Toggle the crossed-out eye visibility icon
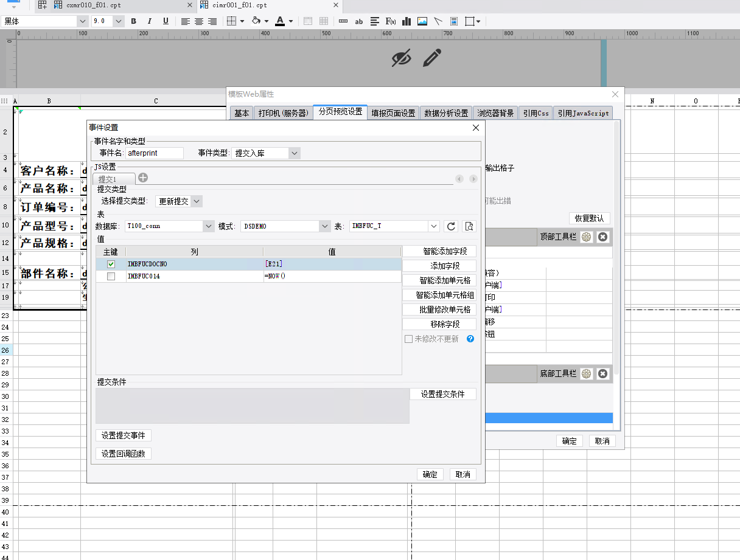740x560 pixels. pos(401,58)
